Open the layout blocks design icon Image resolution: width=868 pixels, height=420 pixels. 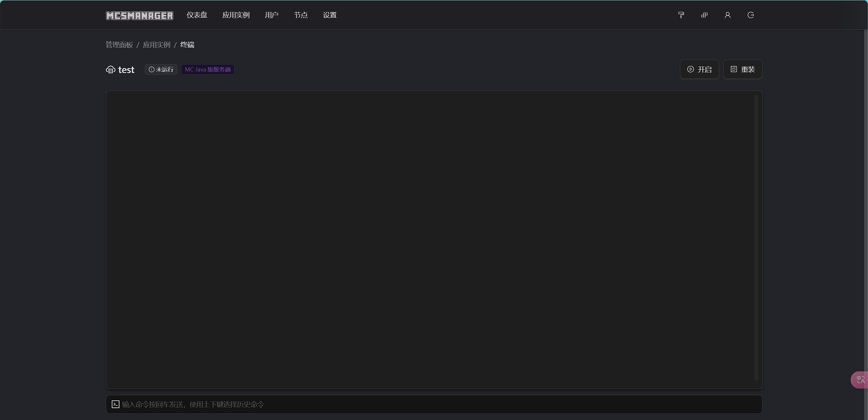[704, 15]
